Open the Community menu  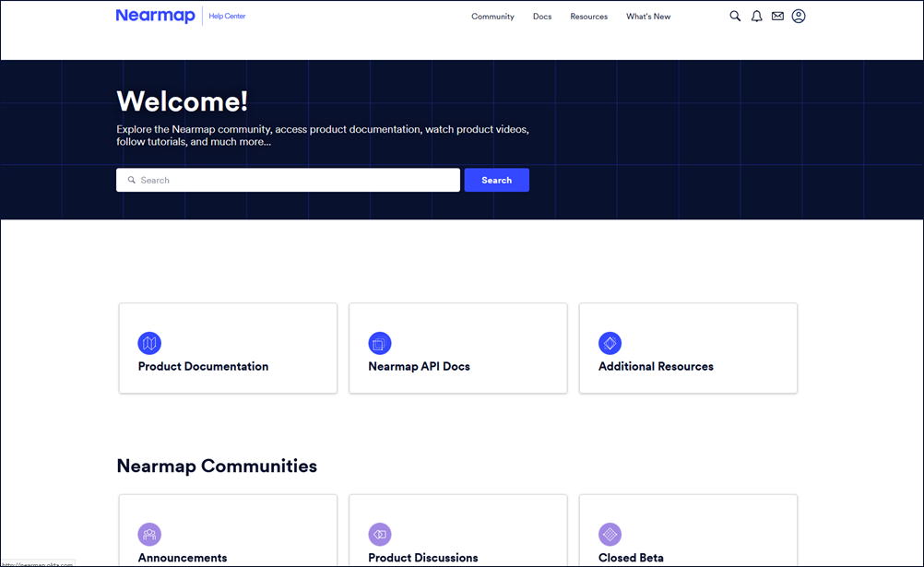coord(492,17)
